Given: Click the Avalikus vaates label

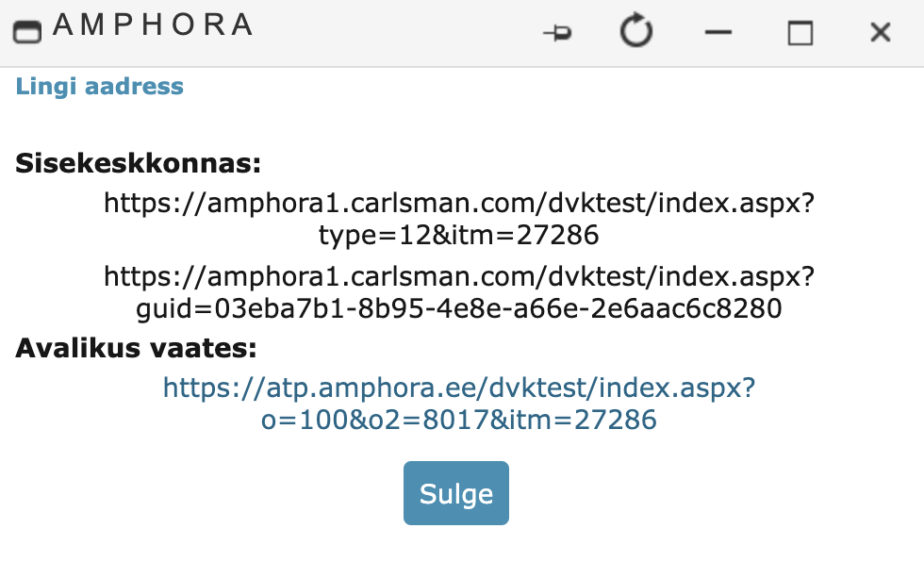Looking at the screenshot, I should click(136, 348).
